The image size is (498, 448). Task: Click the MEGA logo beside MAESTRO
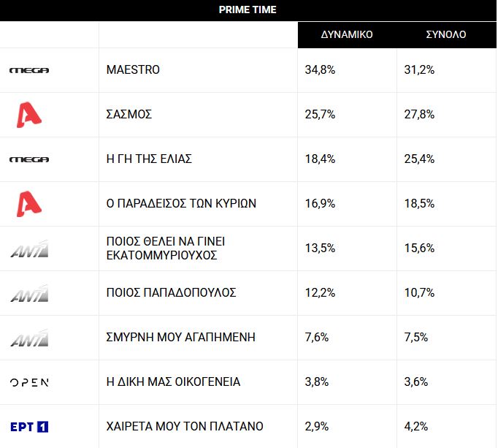tap(29, 70)
